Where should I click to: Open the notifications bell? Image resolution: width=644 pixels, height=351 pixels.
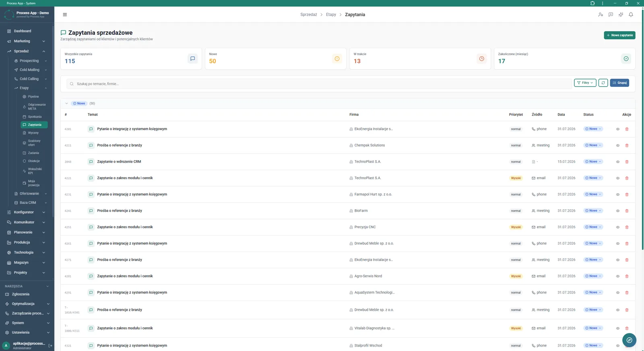[x=631, y=14]
